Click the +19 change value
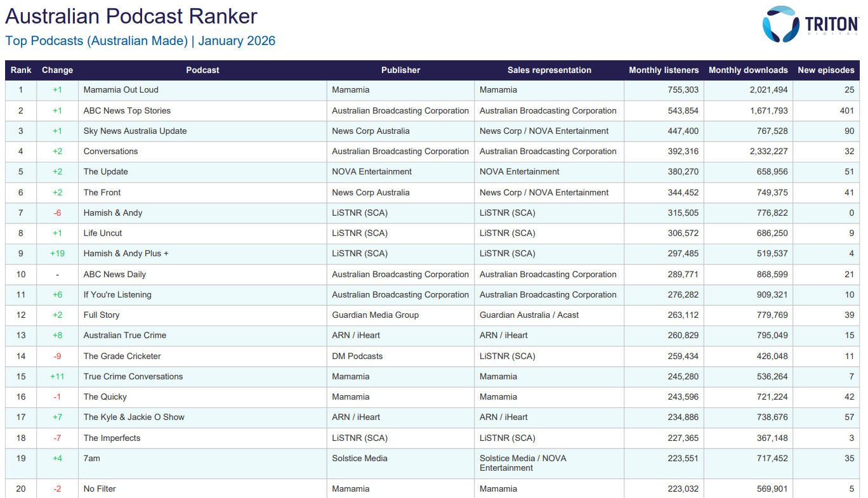 pyautogui.click(x=57, y=253)
